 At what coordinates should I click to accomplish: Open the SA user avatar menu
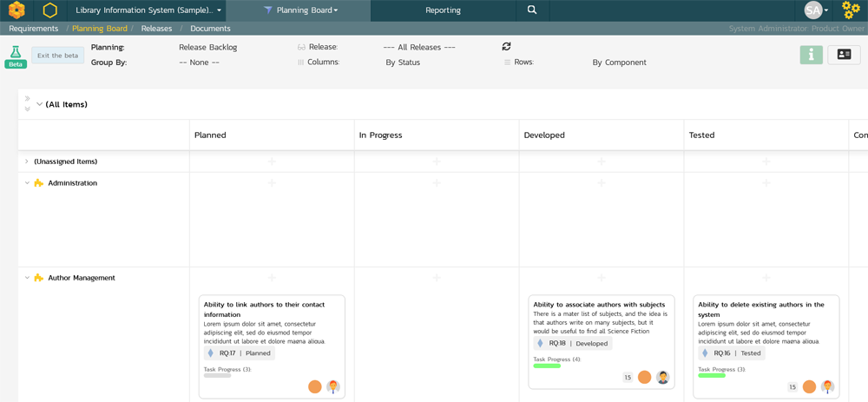(x=815, y=10)
